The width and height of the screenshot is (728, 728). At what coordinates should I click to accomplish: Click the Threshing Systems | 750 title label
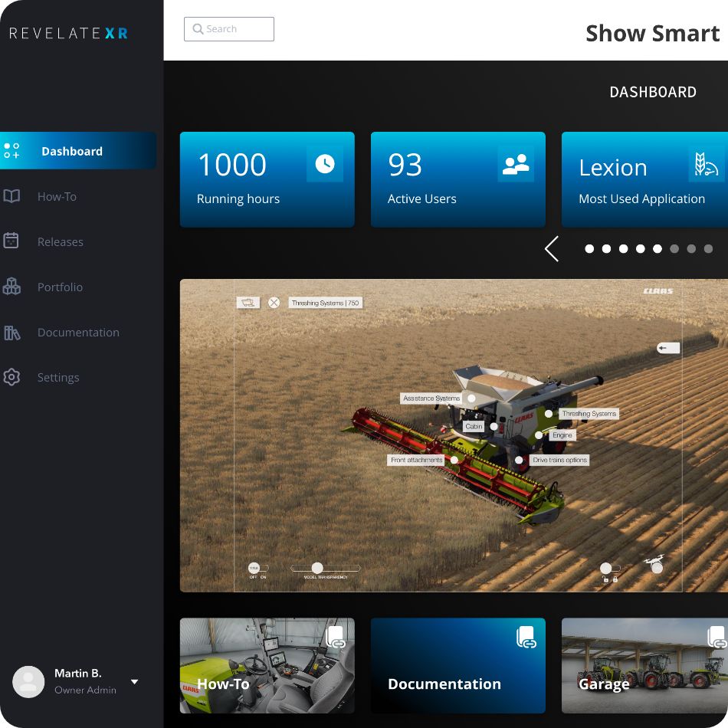325,303
